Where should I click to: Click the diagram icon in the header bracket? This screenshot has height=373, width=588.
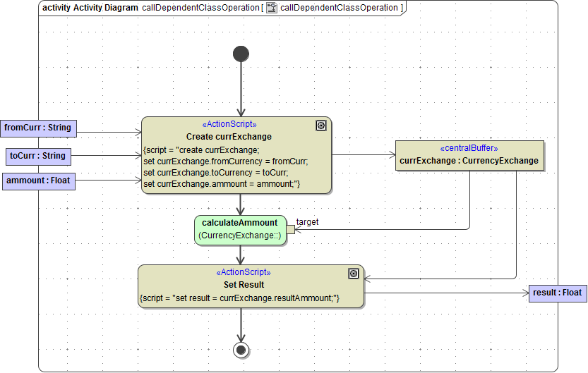tap(271, 8)
